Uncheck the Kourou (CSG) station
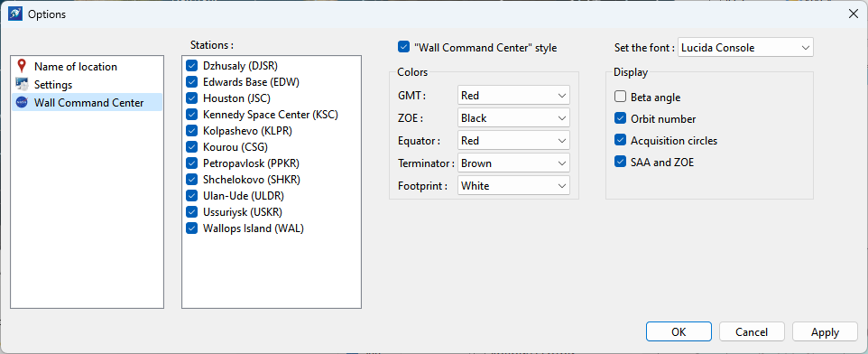Image resolution: width=868 pixels, height=354 pixels. (192, 147)
